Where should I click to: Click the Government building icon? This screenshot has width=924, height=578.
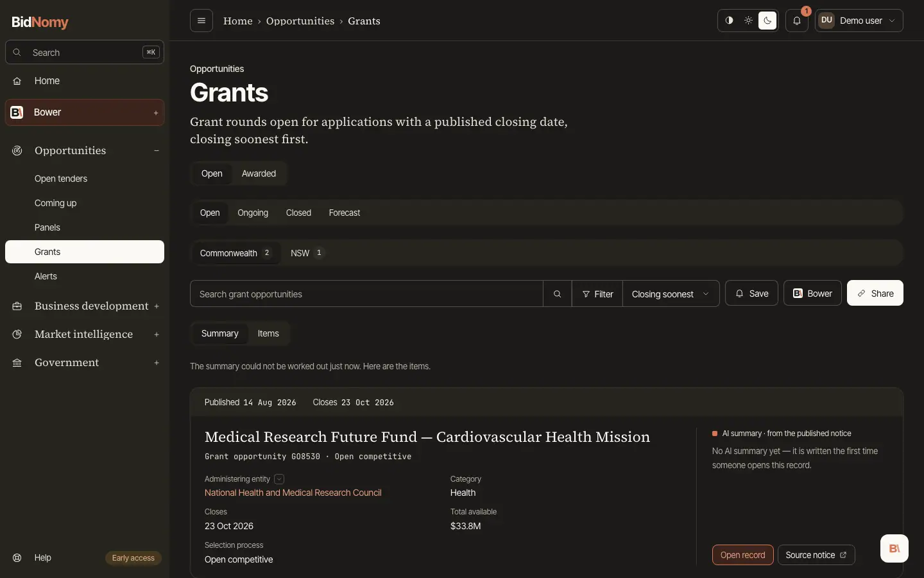17,363
